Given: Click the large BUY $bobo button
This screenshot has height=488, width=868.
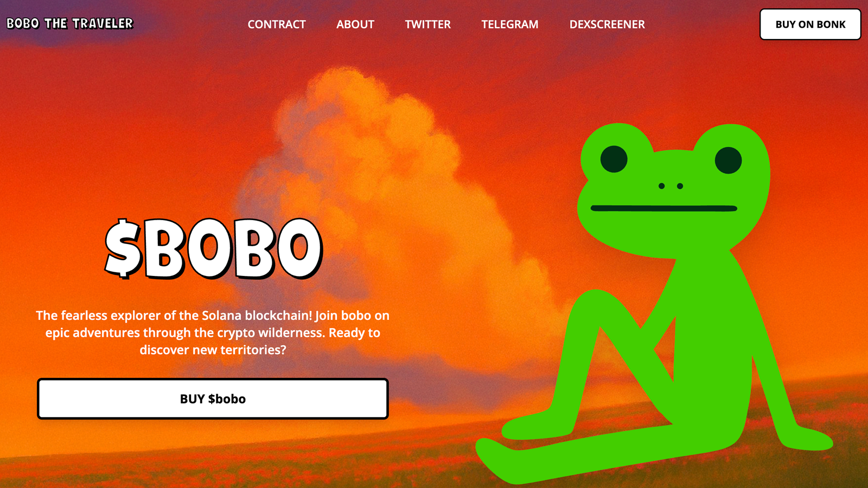Looking at the screenshot, I should click(x=213, y=399).
